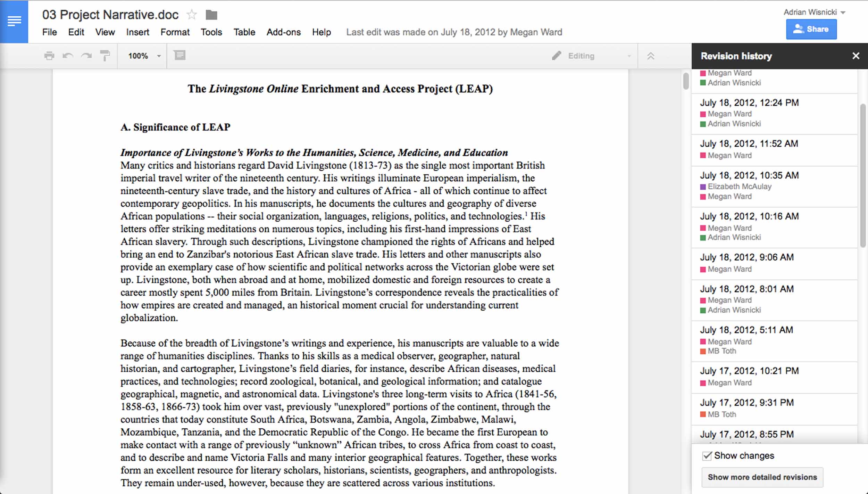Click the Revision history panel title
The height and width of the screenshot is (494, 868).
coord(736,56)
